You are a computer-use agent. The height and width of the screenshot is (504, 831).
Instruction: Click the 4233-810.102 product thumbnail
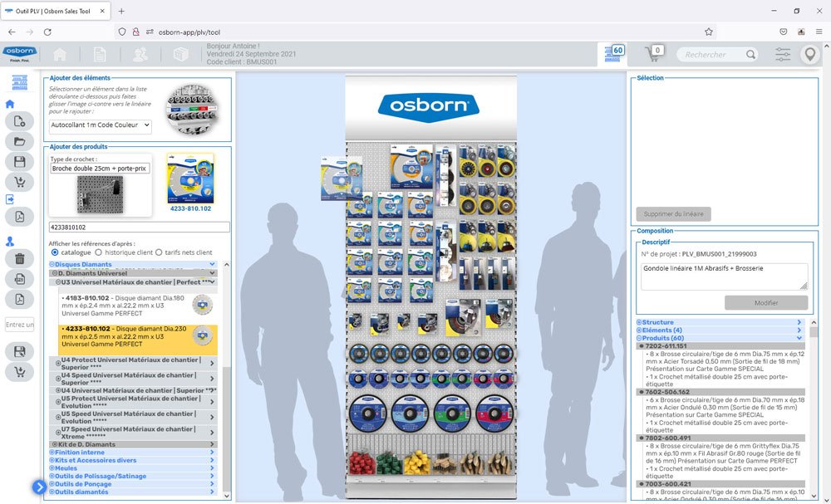(x=190, y=179)
